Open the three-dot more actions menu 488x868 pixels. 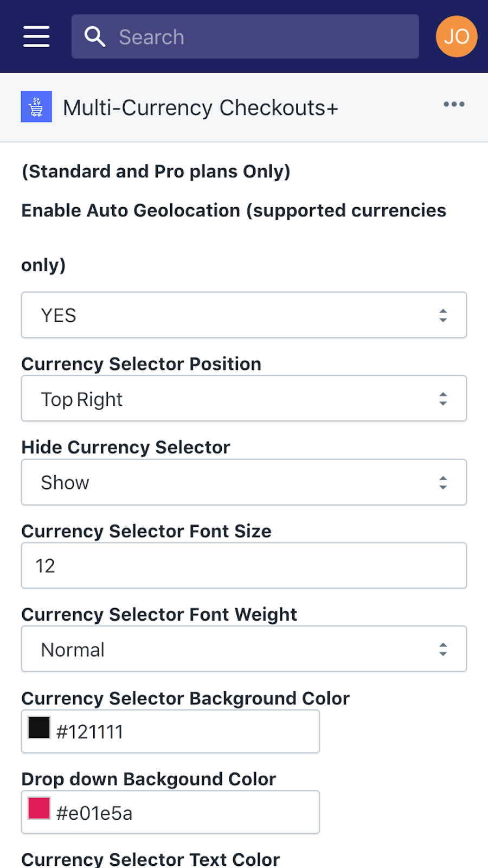pyautogui.click(x=454, y=104)
